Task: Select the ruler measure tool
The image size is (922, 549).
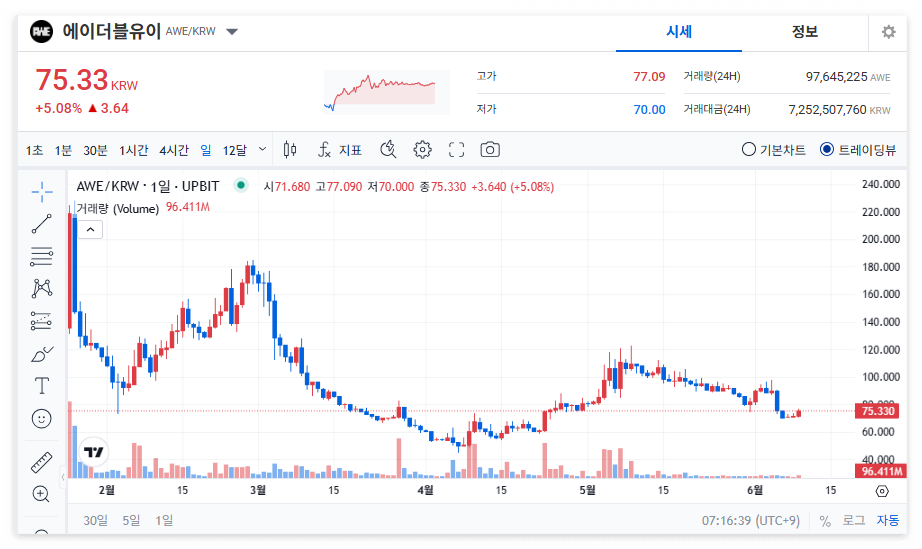Action: pos(42,463)
